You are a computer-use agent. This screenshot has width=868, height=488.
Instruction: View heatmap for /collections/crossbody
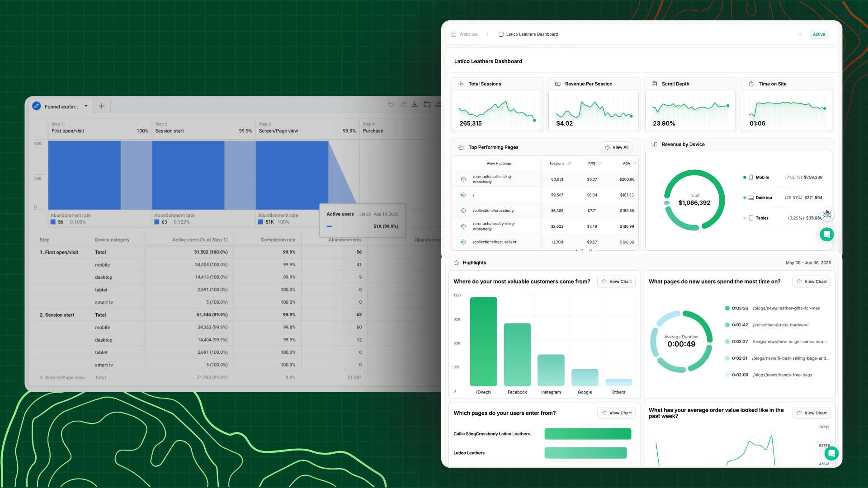pyautogui.click(x=463, y=211)
